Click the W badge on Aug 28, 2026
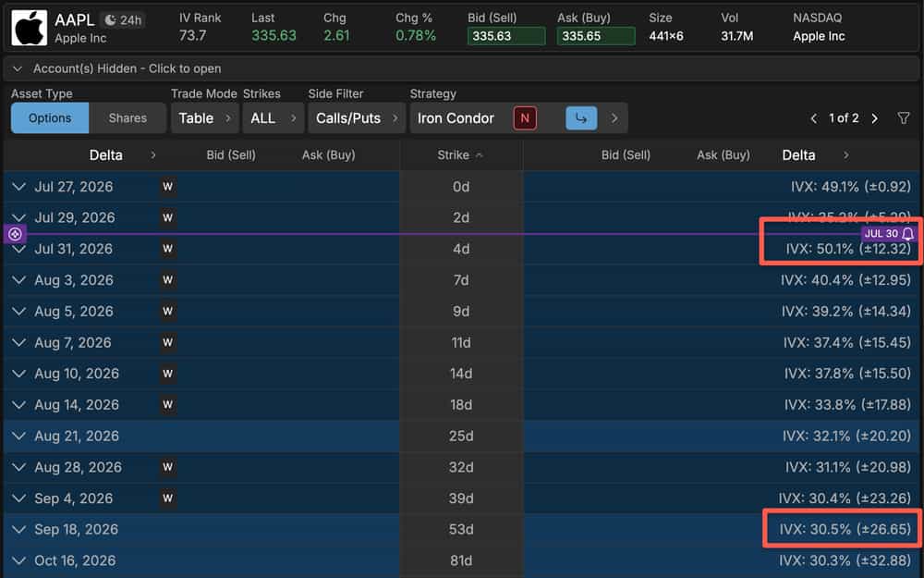This screenshot has height=578, width=924. [x=168, y=467]
